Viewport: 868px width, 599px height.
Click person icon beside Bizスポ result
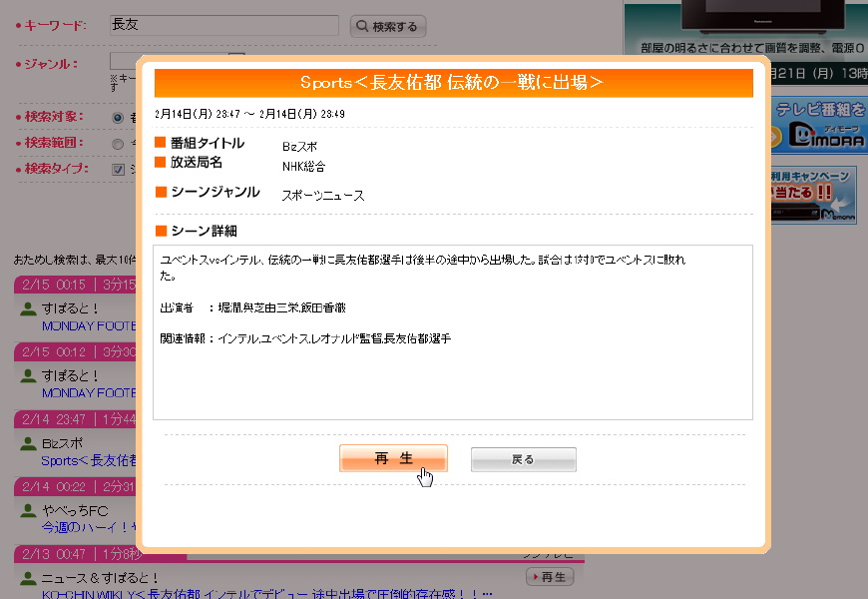point(28,443)
